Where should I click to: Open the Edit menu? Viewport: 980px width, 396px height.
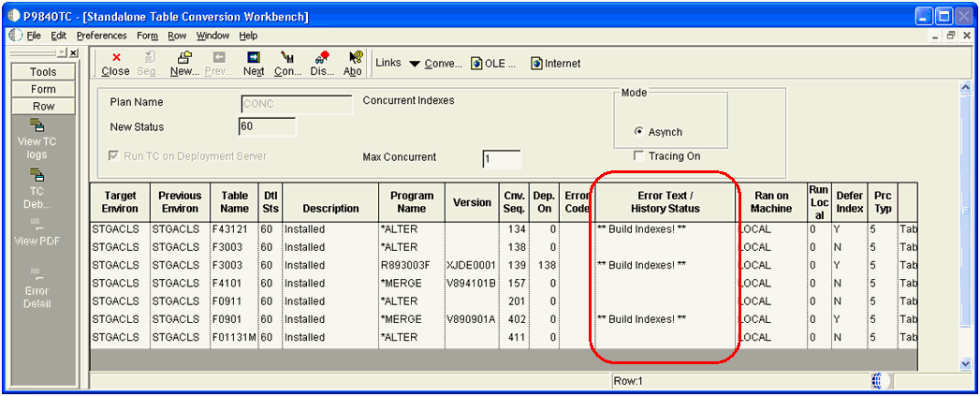(x=59, y=36)
